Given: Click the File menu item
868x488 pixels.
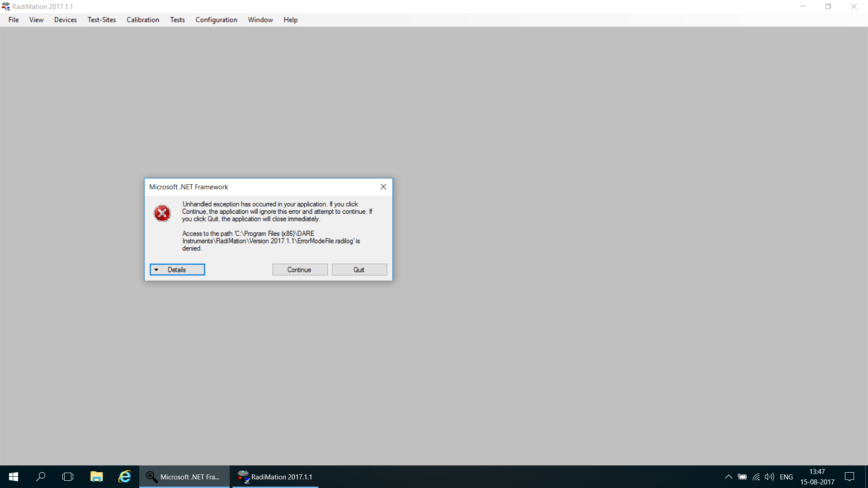Looking at the screenshot, I should coord(13,20).
